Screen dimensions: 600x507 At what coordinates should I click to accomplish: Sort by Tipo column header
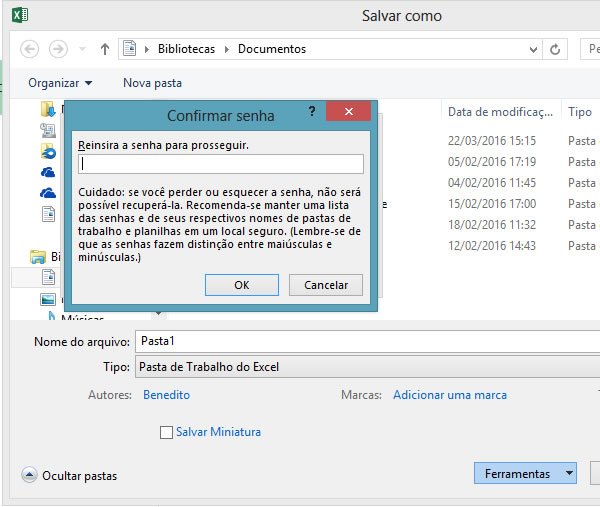point(580,112)
